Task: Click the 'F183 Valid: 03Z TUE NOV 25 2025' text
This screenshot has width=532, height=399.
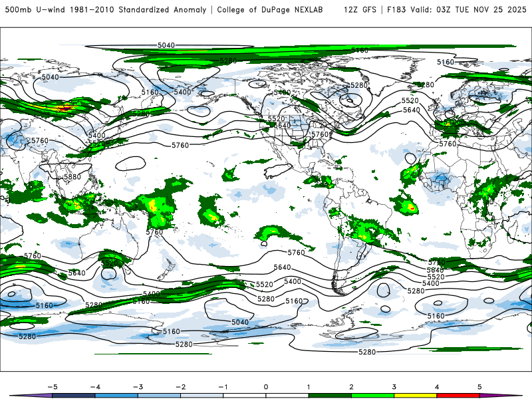Action: click(456, 9)
